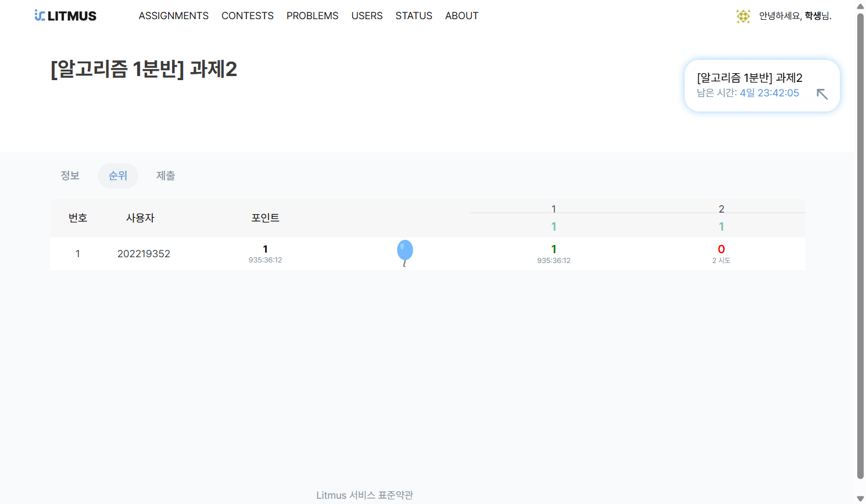Click problem 1 column header
Image resolution: width=866 pixels, height=504 pixels.
pyautogui.click(x=553, y=209)
